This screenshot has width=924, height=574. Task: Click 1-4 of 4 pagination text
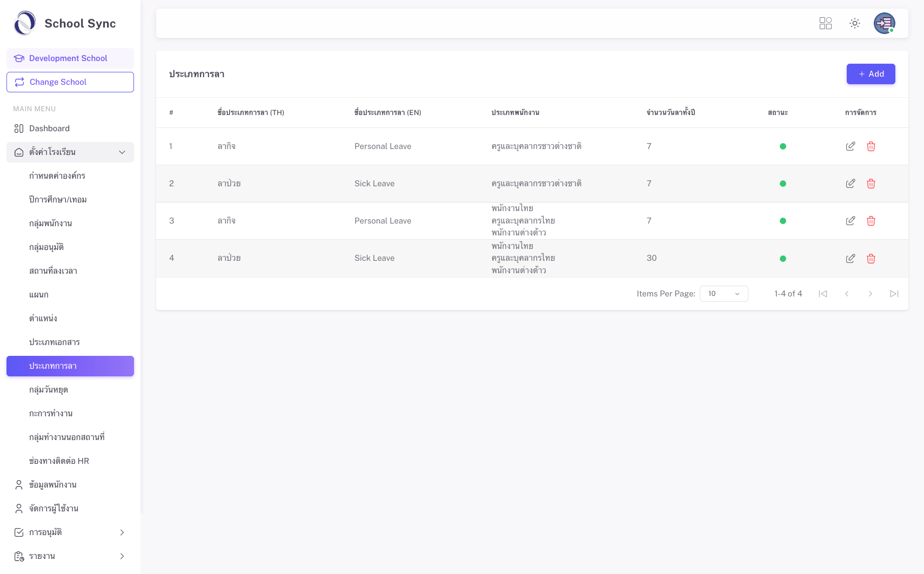(x=788, y=294)
